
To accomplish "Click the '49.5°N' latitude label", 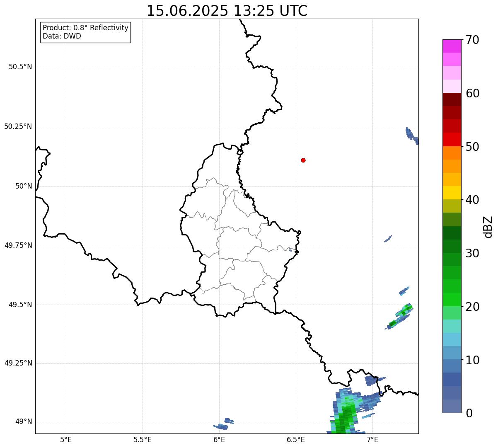I will (x=20, y=305).
